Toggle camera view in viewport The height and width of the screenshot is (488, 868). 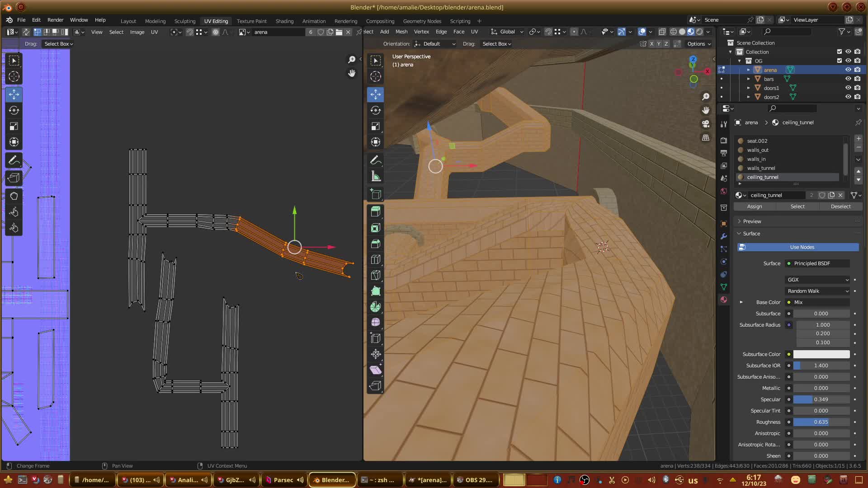pyautogui.click(x=706, y=124)
